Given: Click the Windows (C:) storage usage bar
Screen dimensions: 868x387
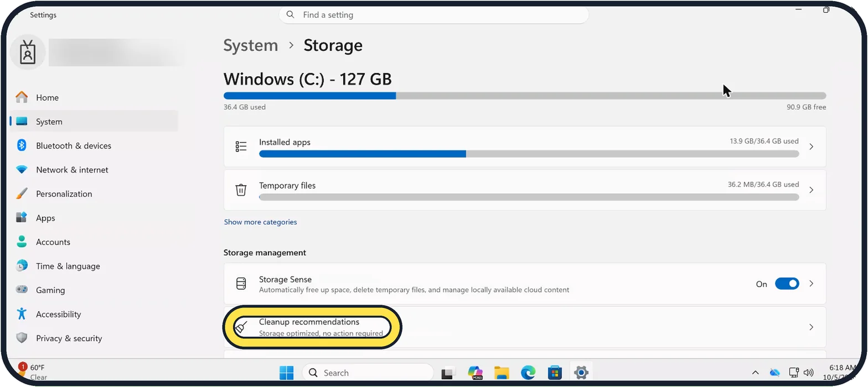Looking at the screenshot, I should pos(525,96).
